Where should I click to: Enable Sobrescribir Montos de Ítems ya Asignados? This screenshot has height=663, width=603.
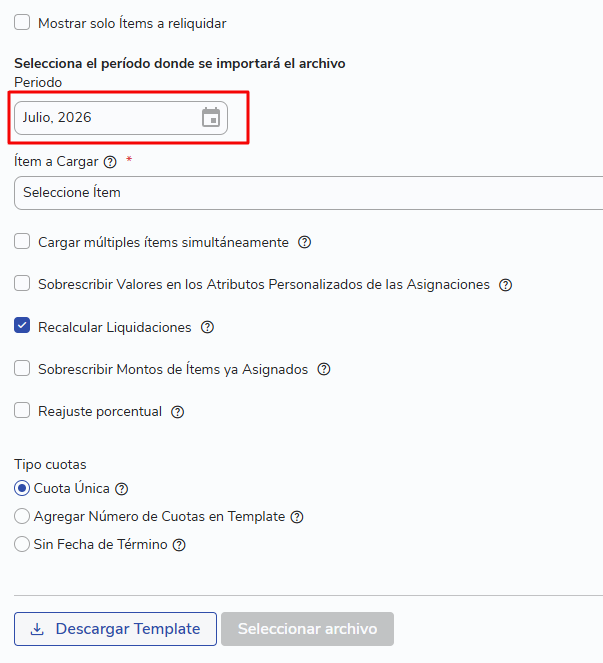pos(22,368)
